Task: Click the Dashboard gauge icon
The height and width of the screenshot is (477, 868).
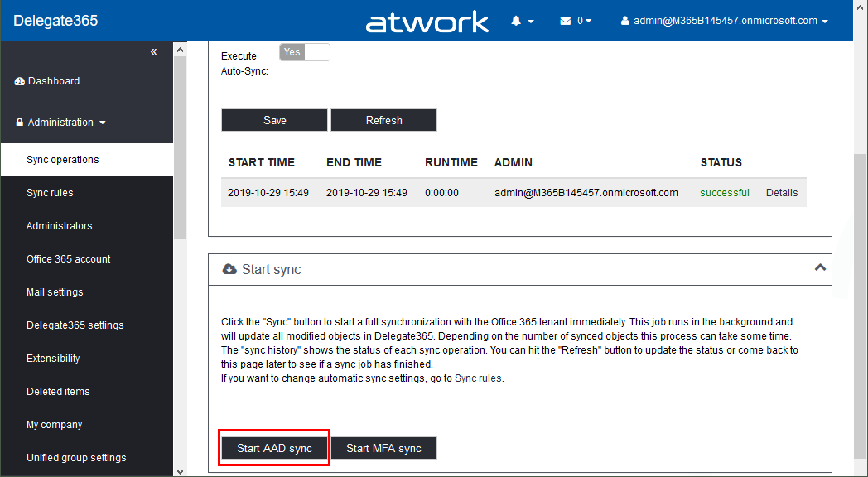Action: click(20, 81)
